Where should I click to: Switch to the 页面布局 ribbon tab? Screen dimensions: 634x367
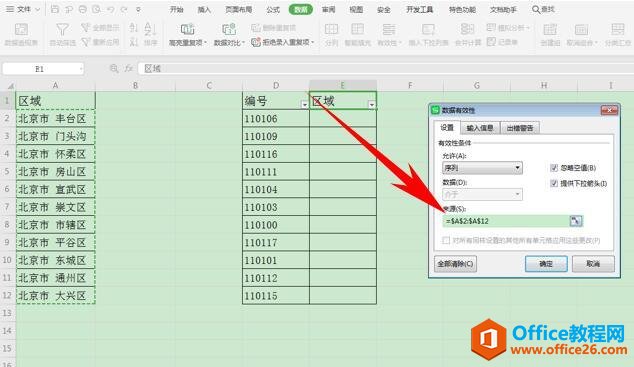point(239,9)
